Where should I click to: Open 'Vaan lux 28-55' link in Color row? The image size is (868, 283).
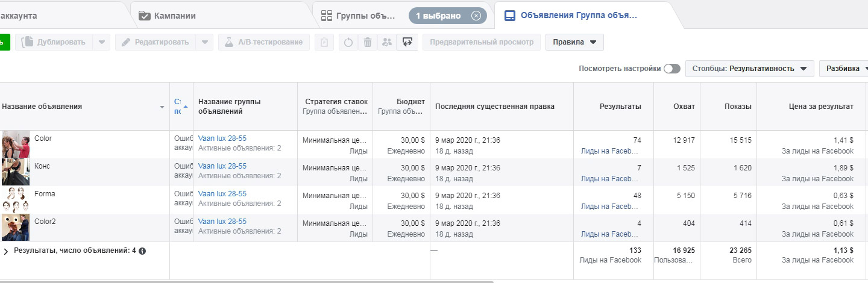[222, 138]
